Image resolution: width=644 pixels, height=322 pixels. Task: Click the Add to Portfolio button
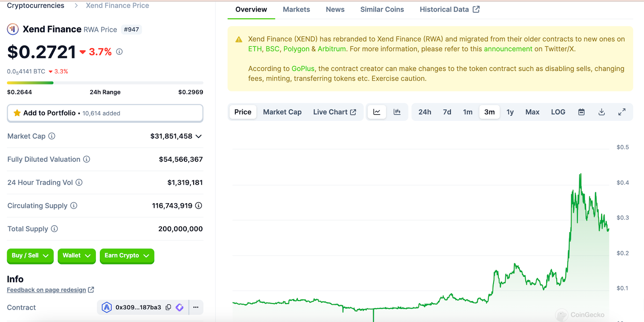105,113
